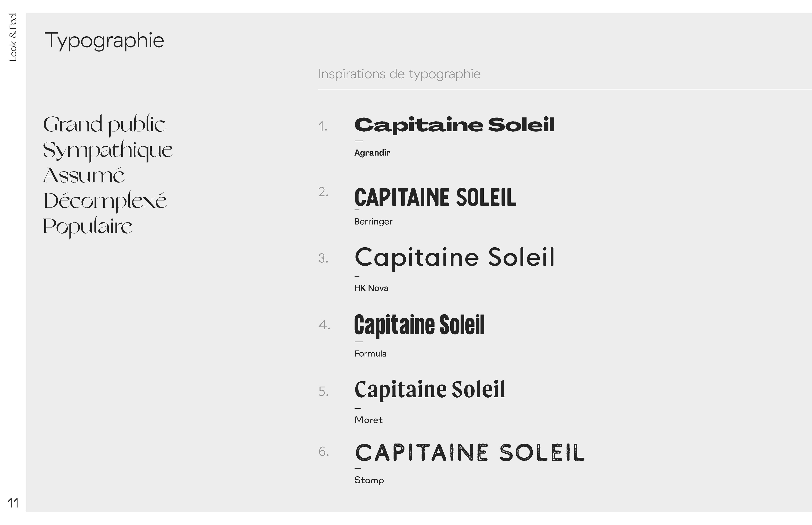The height and width of the screenshot is (525, 812).
Task: Select the Populaire keyword
Action: (88, 227)
